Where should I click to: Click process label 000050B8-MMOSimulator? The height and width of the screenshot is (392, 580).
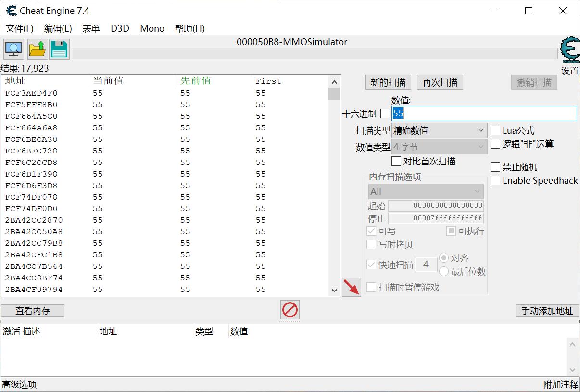[291, 42]
